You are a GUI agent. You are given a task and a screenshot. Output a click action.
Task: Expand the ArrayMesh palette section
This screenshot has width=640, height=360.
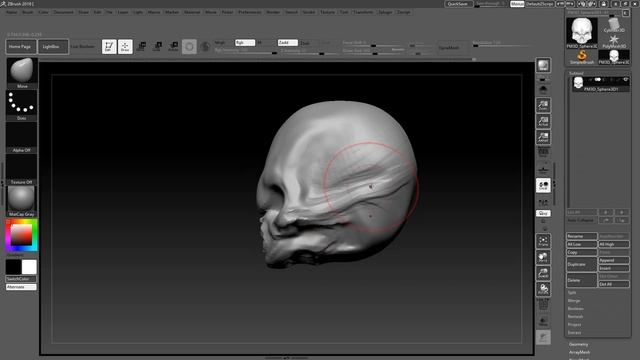579,352
